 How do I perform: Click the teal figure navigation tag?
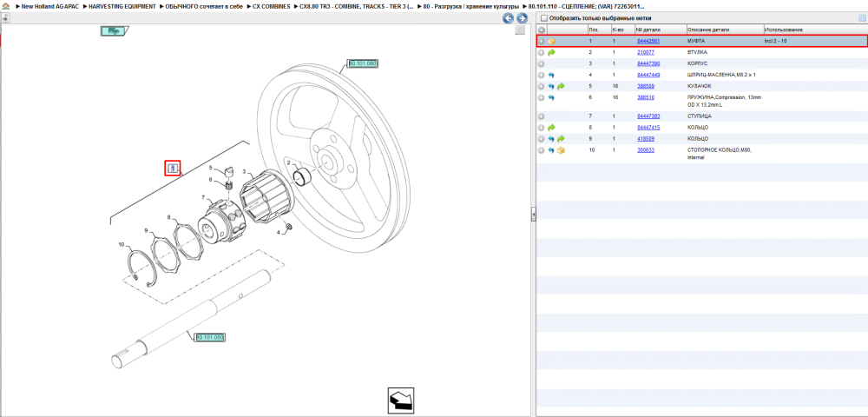(x=115, y=31)
